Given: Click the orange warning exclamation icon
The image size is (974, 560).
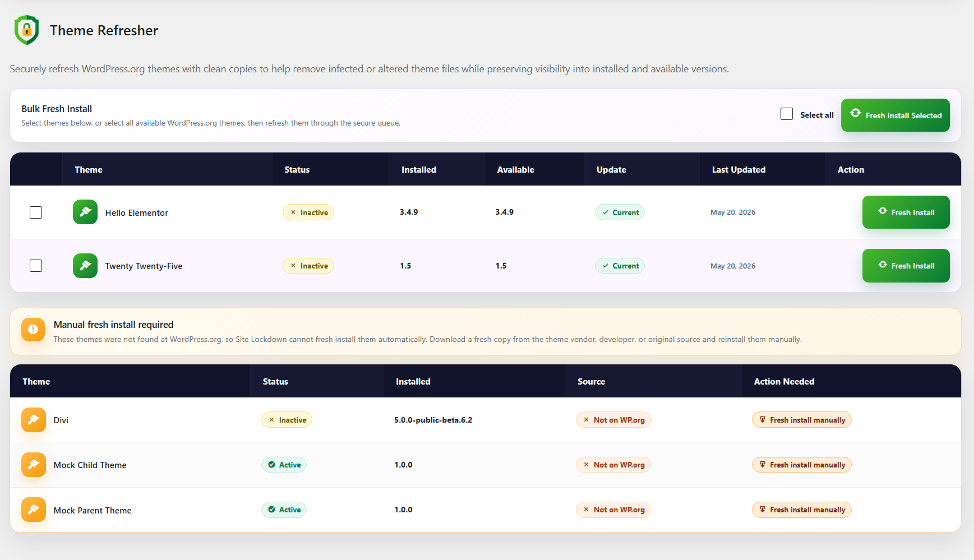Looking at the screenshot, I should coord(33,330).
